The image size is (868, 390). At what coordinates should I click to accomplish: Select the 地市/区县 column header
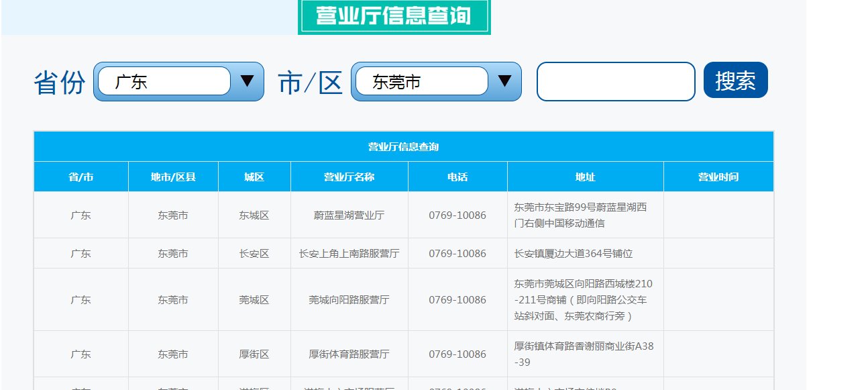click(173, 176)
